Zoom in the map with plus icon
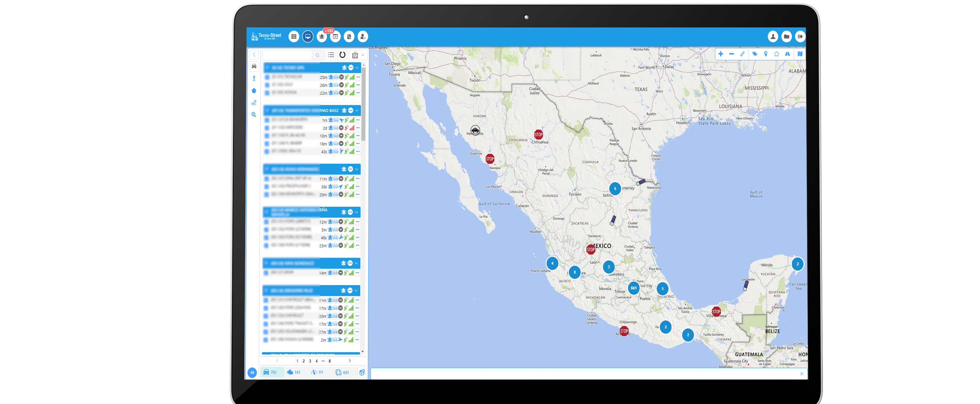The height and width of the screenshot is (404, 980). [x=721, y=54]
